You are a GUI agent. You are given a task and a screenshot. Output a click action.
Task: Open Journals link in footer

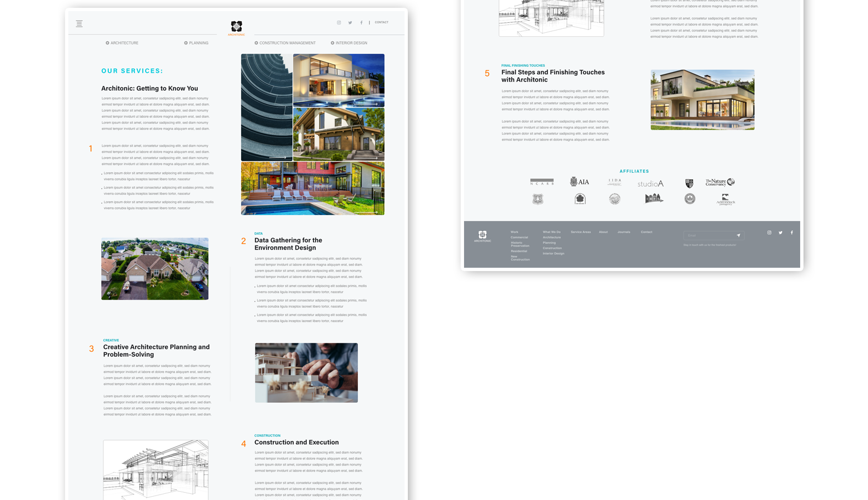(623, 232)
